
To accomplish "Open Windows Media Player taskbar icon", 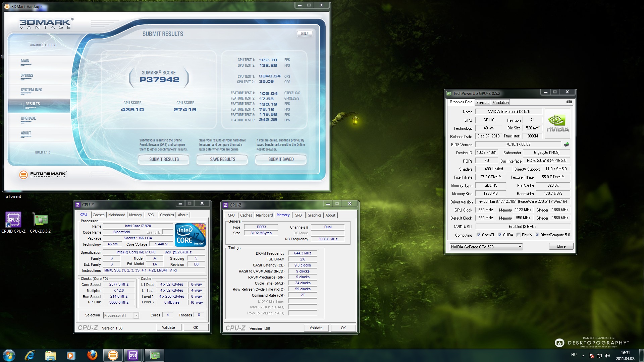I will click(71, 355).
